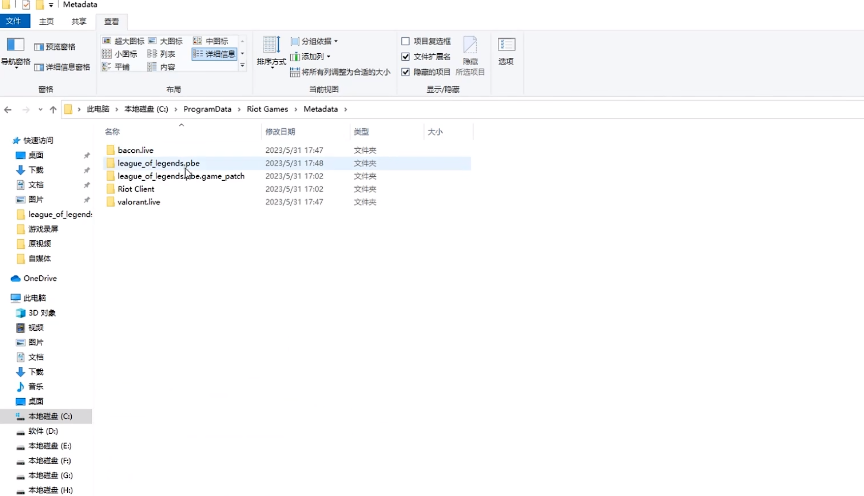
Task: Go forward with the forward arrow
Action: (x=26, y=110)
